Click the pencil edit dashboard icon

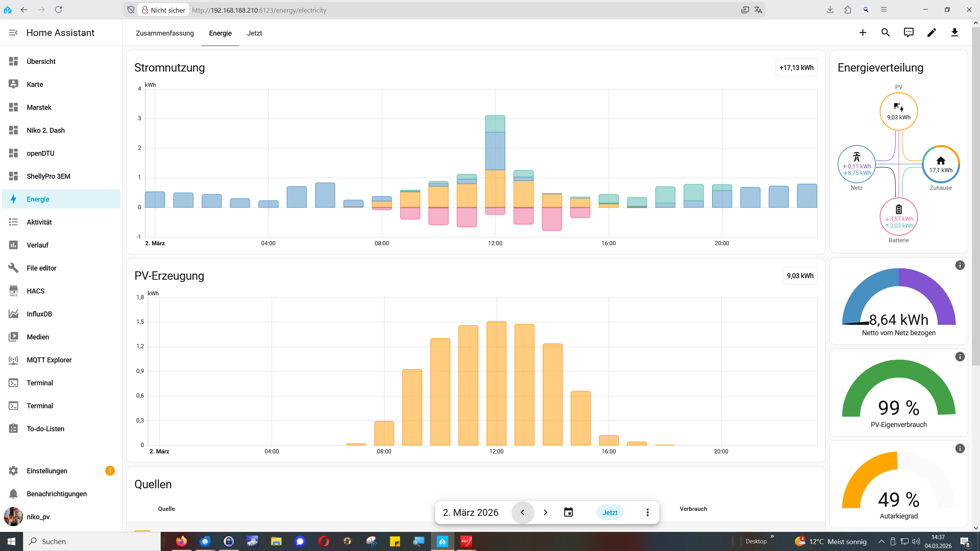[x=931, y=33]
